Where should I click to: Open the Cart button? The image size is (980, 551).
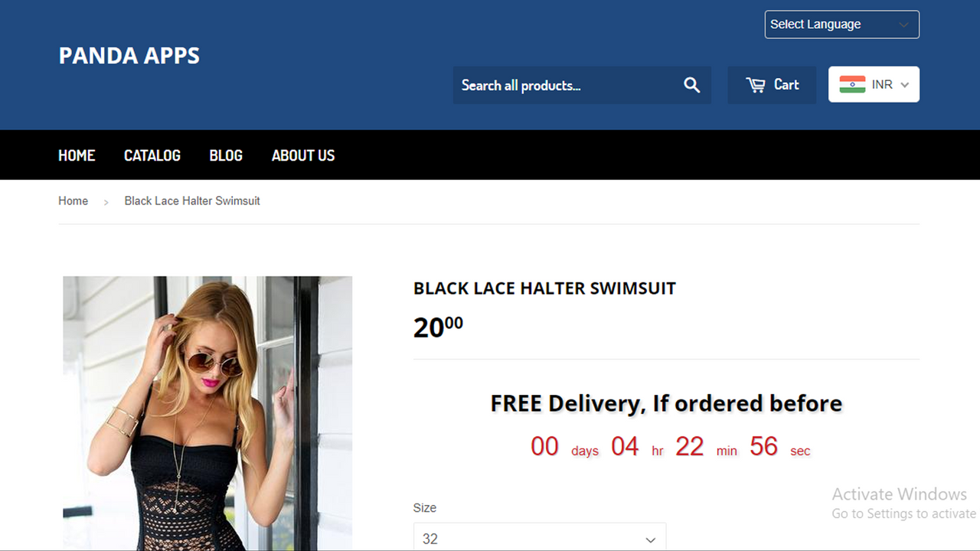[x=772, y=85]
